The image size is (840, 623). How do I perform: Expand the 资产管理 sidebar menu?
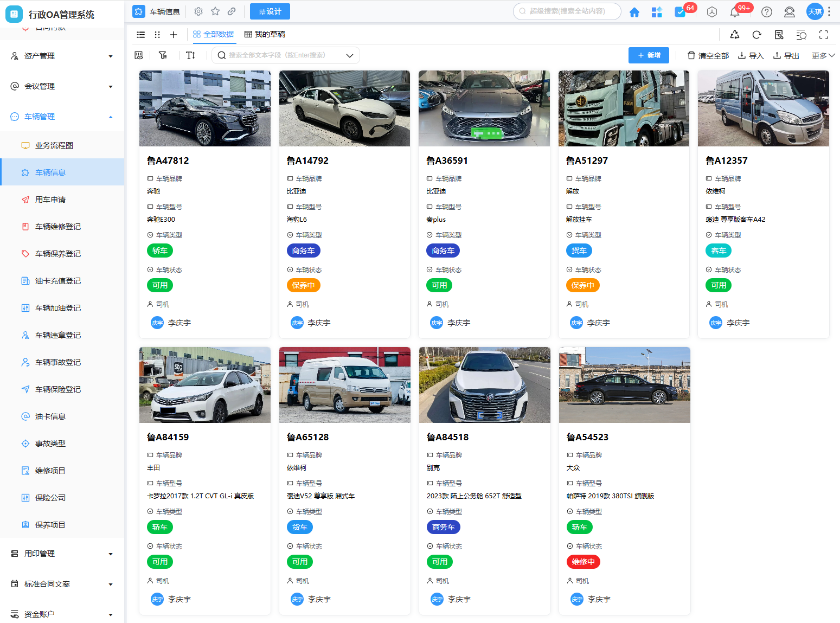point(62,56)
